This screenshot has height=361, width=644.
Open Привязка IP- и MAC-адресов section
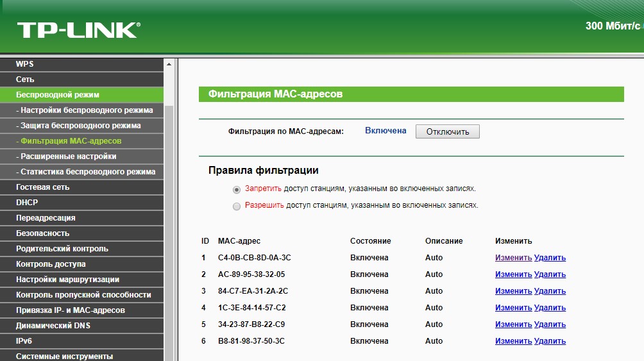[81, 310]
